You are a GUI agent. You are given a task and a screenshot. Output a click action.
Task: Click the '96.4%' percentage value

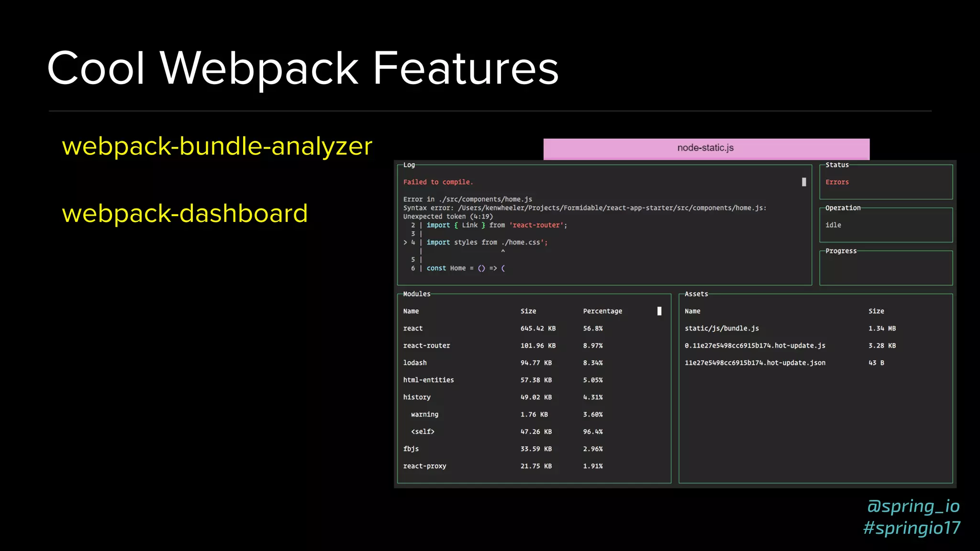592,432
